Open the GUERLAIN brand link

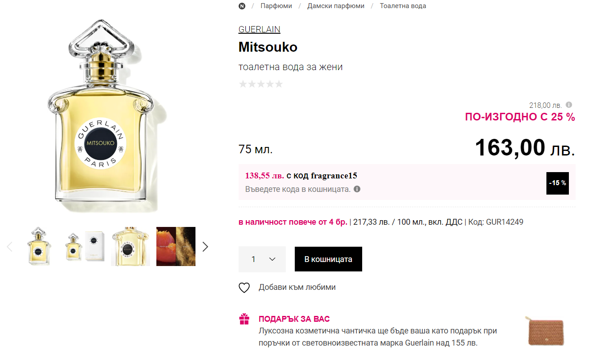click(x=259, y=30)
